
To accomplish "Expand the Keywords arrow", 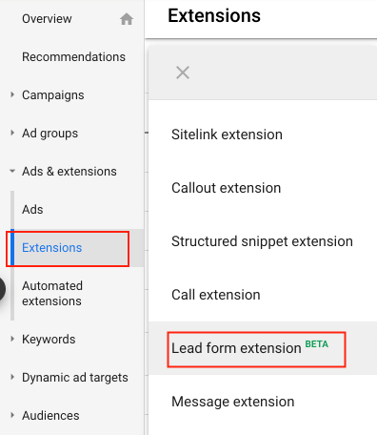I will [x=12, y=339].
